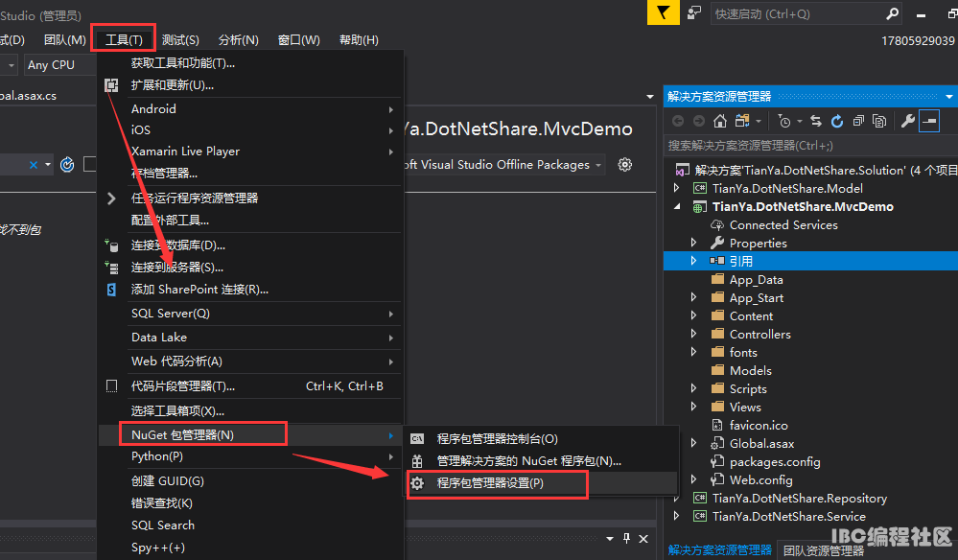958x560 pixels.
Task: Expand the Controllers folder
Action: click(693, 334)
